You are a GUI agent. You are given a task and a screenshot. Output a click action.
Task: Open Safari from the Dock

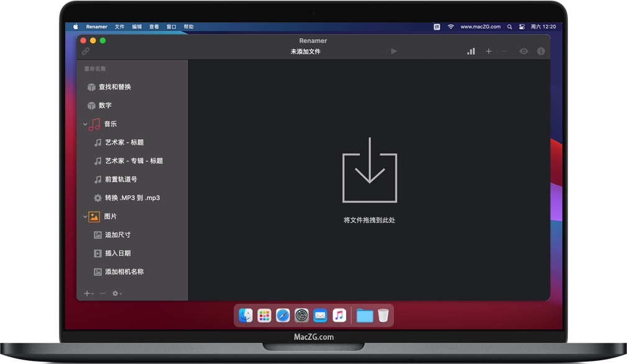pos(283,316)
